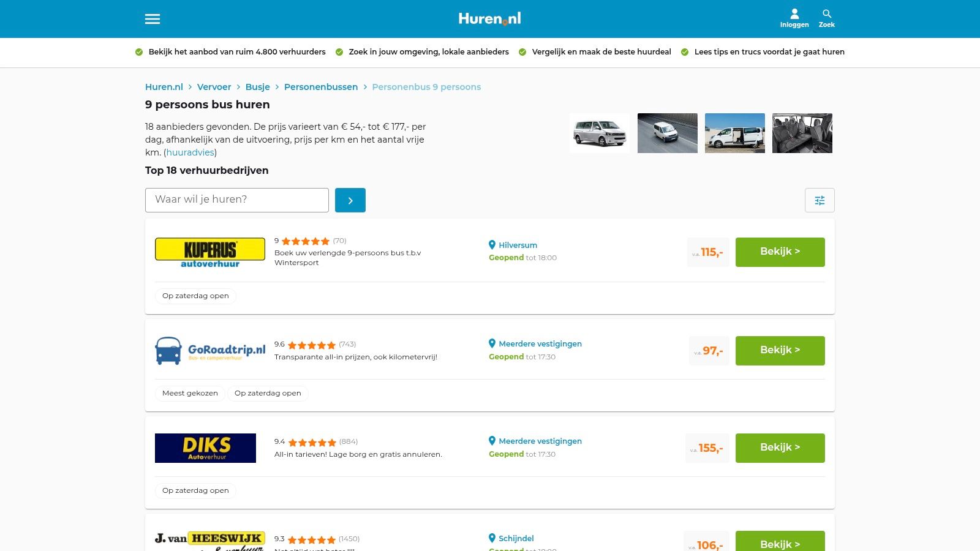Open GoRoadtrip's Meerdere vestigingen link
Viewport: 980px width, 551px height.
pos(540,344)
